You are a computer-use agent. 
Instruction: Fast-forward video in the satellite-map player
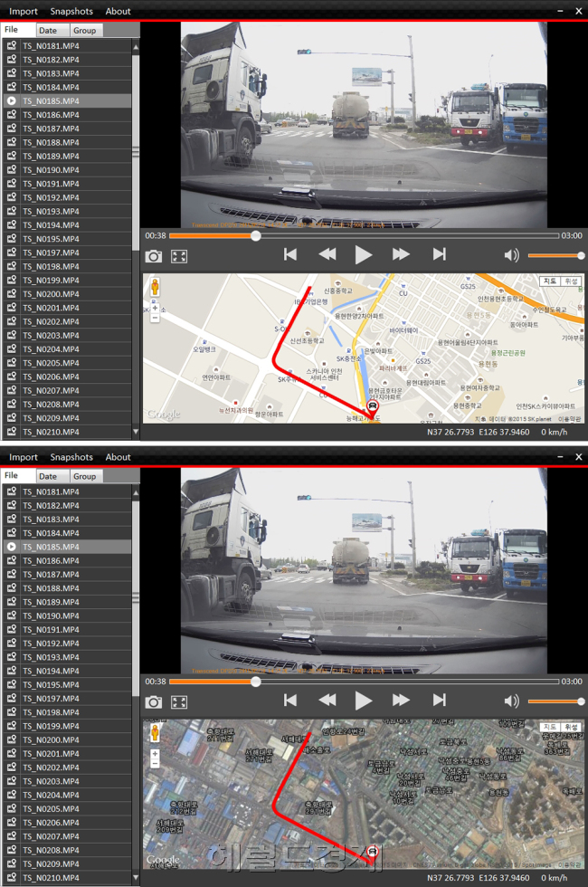click(x=401, y=701)
